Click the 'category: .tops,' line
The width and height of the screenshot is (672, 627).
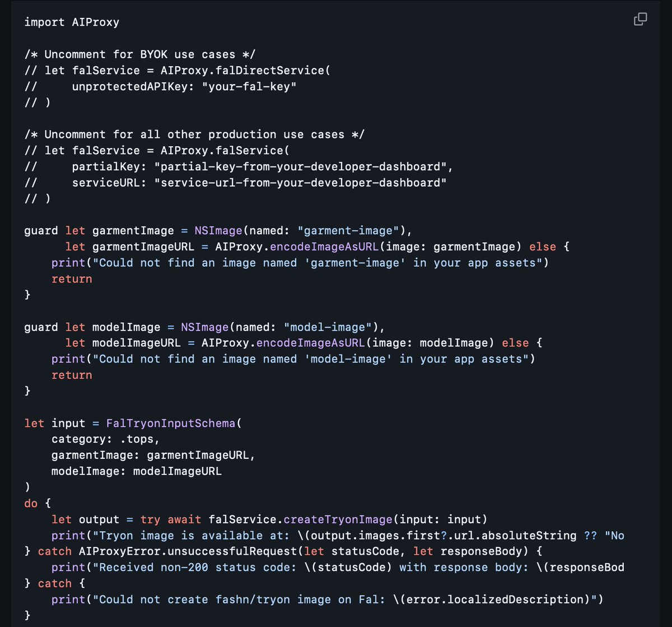106,439
